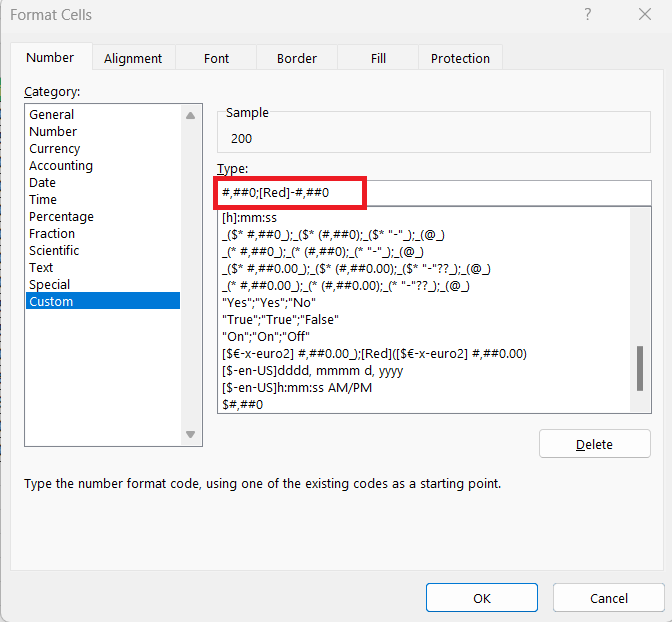
Task: Open the Protection tab
Action: coord(460,58)
